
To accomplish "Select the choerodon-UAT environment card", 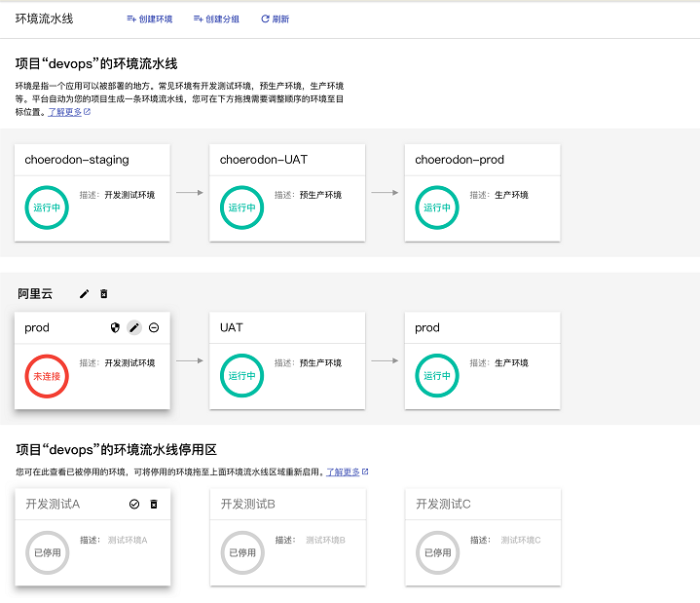I will (x=287, y=192).
